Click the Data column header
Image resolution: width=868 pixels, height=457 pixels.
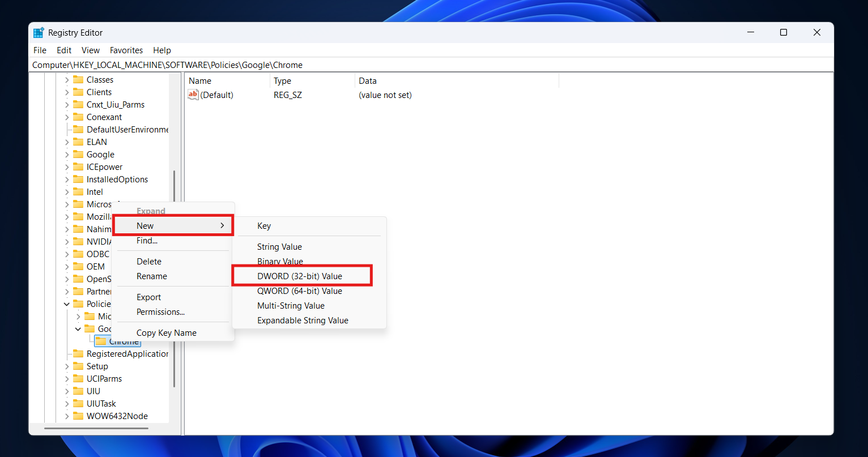coord(368,81)
